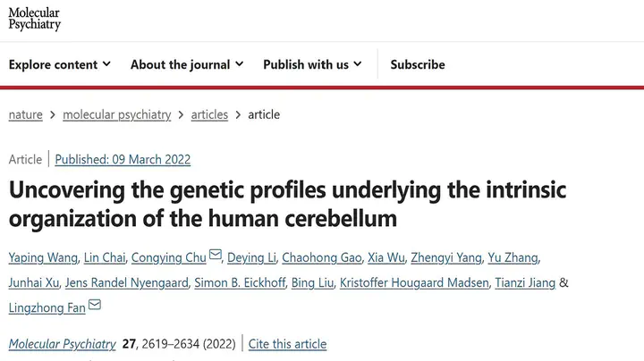This screenshot has height=361, width=644.
Task: Click envelope icon beside Lingzhong Fan
Action: (95, 305)
